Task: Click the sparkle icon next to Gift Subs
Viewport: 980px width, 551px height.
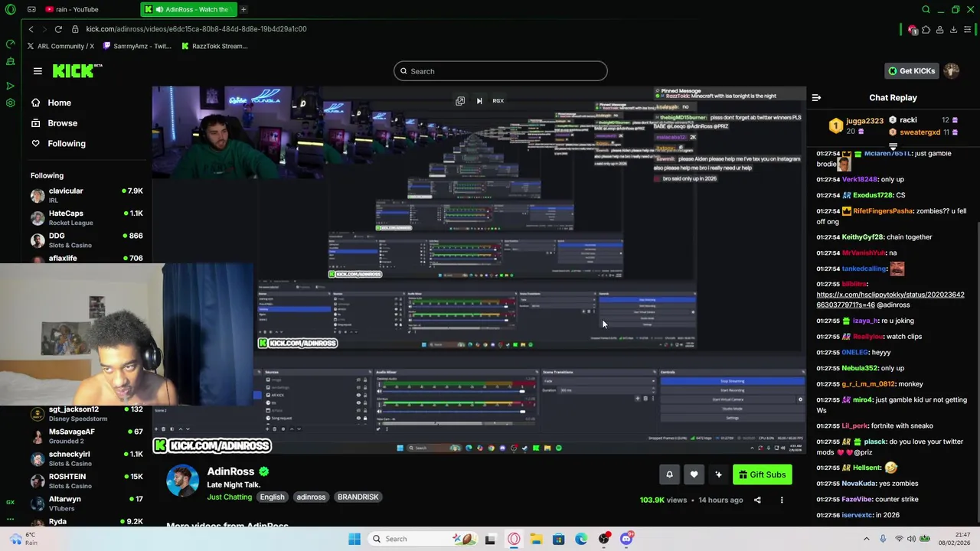Action: click(718, 474)
